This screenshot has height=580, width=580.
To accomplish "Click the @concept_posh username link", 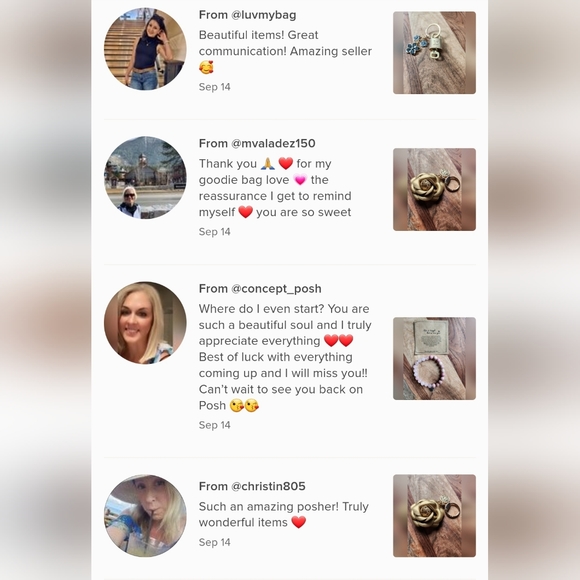I will 276,289.
